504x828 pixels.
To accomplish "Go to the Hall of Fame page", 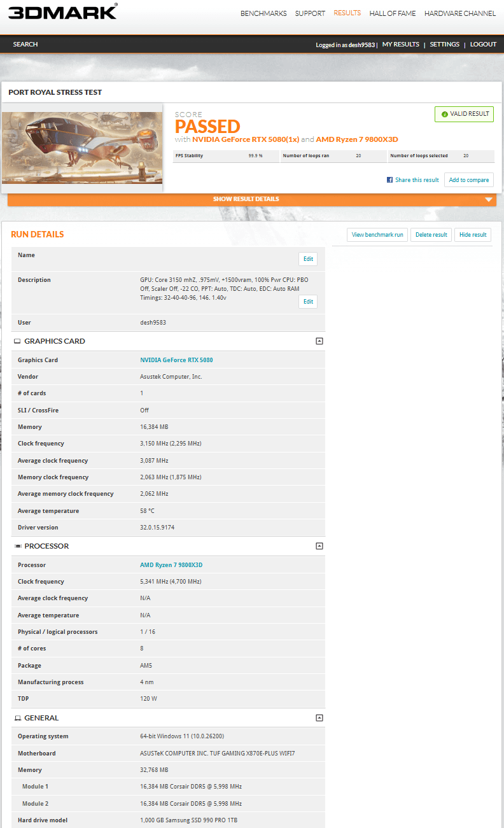I will 393,13.
